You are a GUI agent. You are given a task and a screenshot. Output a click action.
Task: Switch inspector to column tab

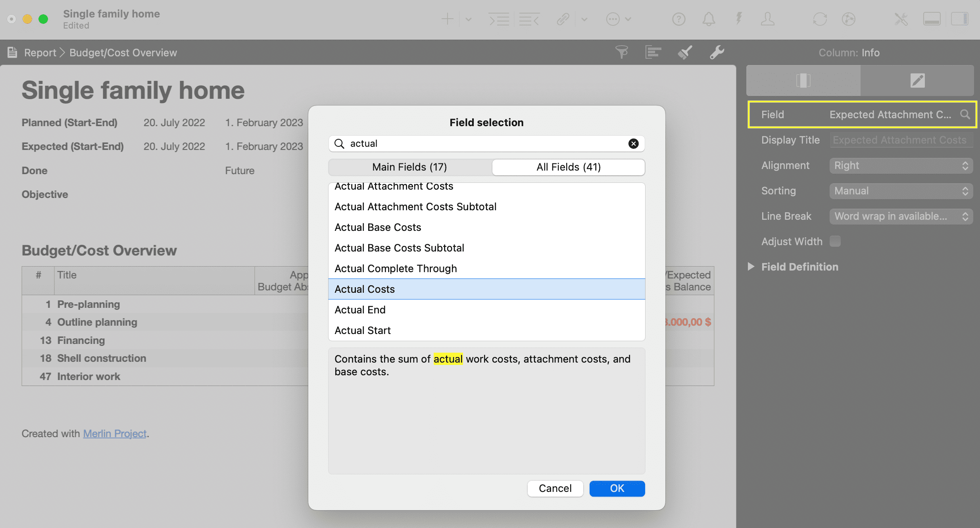click(803, 81)
